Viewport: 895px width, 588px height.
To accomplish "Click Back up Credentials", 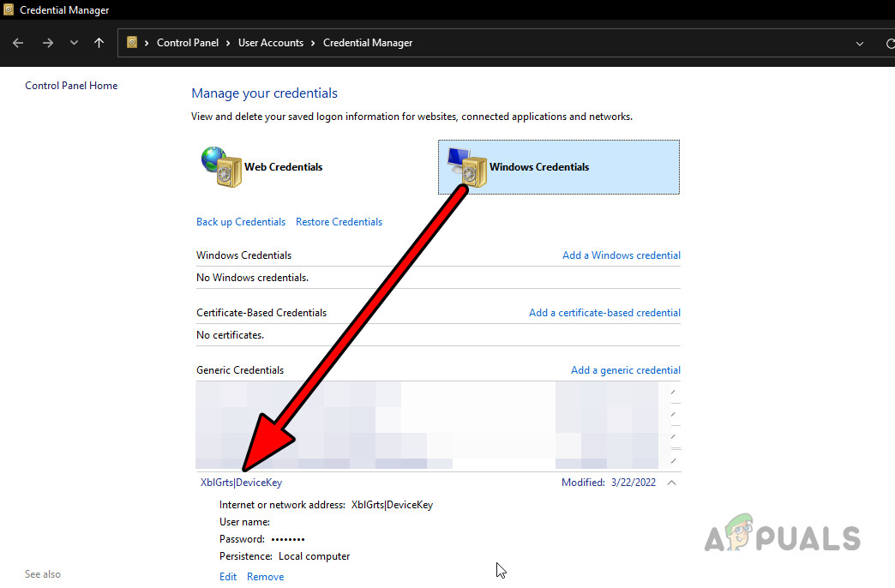I will 240,221.
